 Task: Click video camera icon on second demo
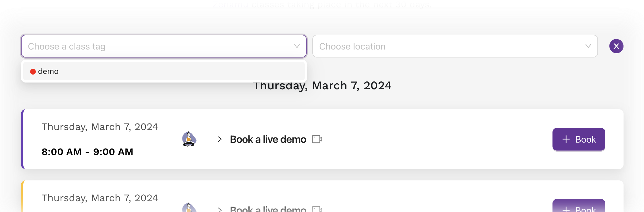click(317, 209)
